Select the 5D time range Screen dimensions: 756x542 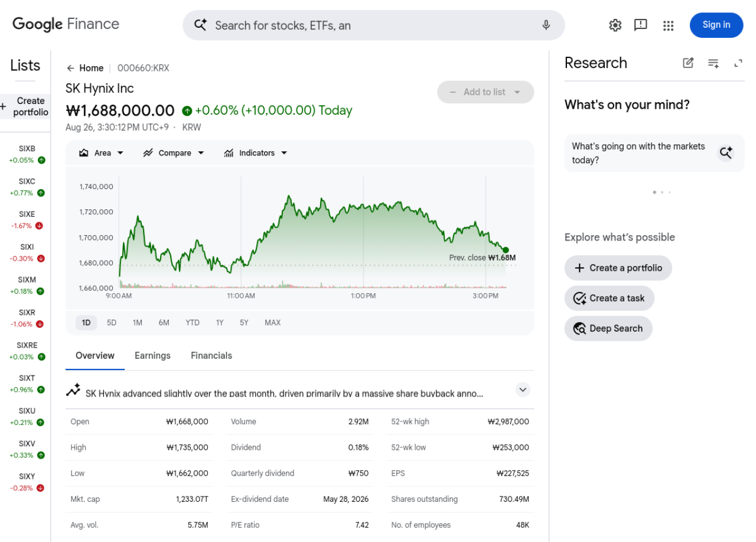(x=112, y=323)
